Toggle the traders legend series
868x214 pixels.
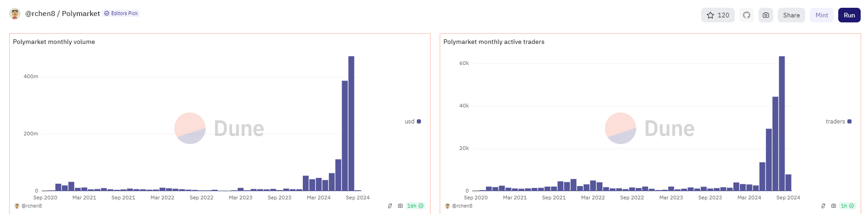tap(838, 122)
